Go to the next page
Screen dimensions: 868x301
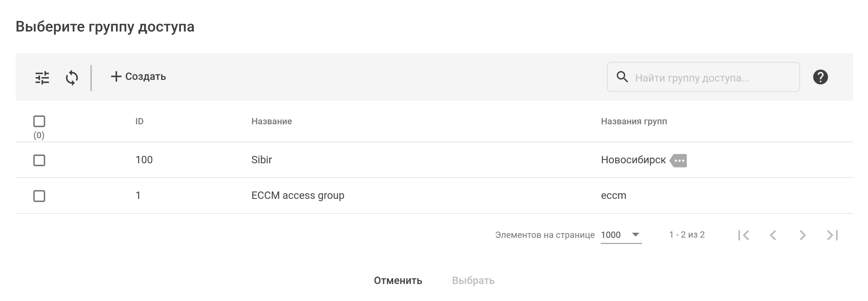(802, 235)
